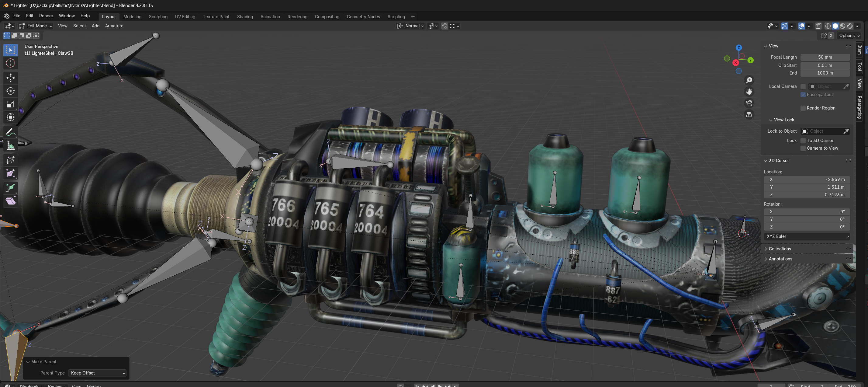
Task: Select the Shear tool
Action: pyautogui.click(x=10, y=201)
